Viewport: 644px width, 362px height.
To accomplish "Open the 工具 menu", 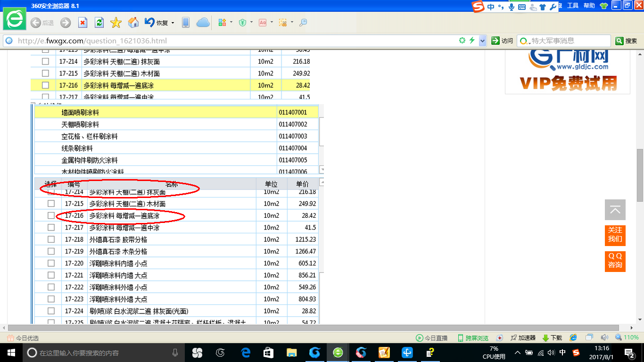I will pos(573,6).
